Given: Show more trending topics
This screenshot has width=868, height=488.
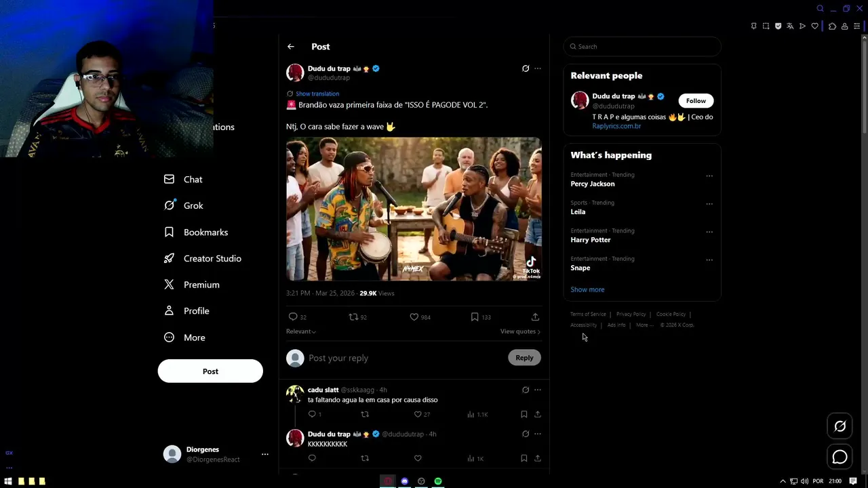Looking at the screenshot, I should [x=587, y=289].
